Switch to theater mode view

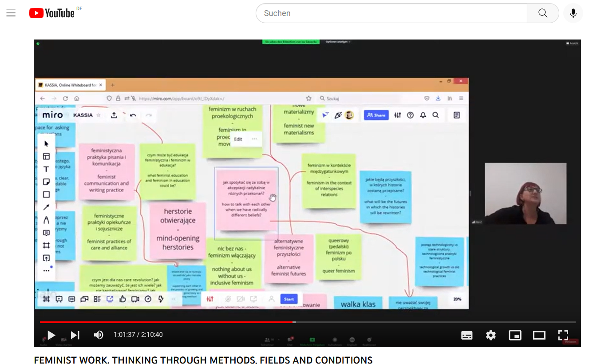pyautogui.click(x=539, y=335)
